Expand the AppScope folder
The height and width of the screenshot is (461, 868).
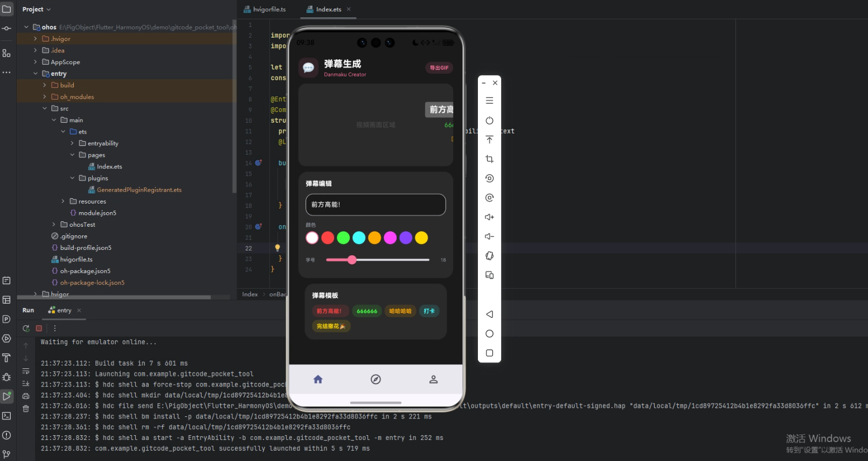[x=36, y=62]
